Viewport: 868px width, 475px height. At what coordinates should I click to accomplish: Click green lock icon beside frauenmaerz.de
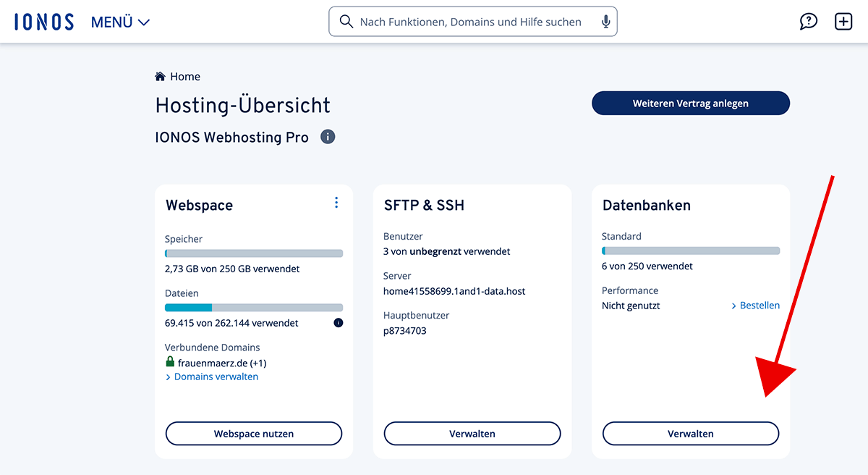point(170,362)
